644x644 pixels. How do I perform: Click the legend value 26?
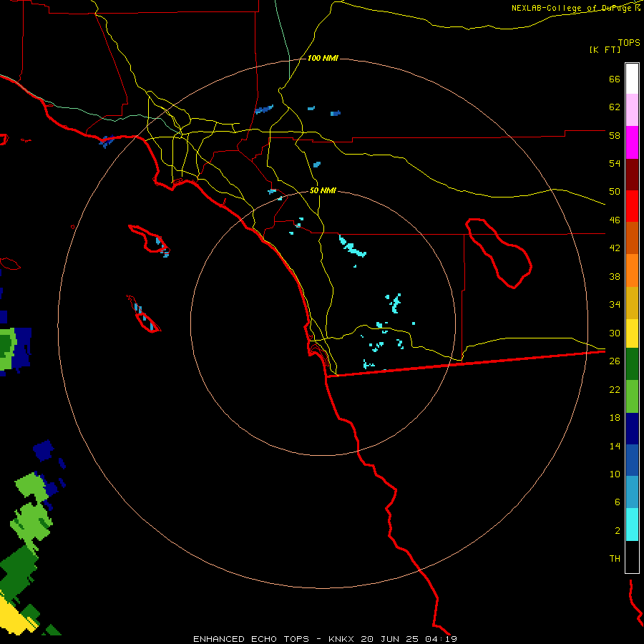(x=615, y=361)
